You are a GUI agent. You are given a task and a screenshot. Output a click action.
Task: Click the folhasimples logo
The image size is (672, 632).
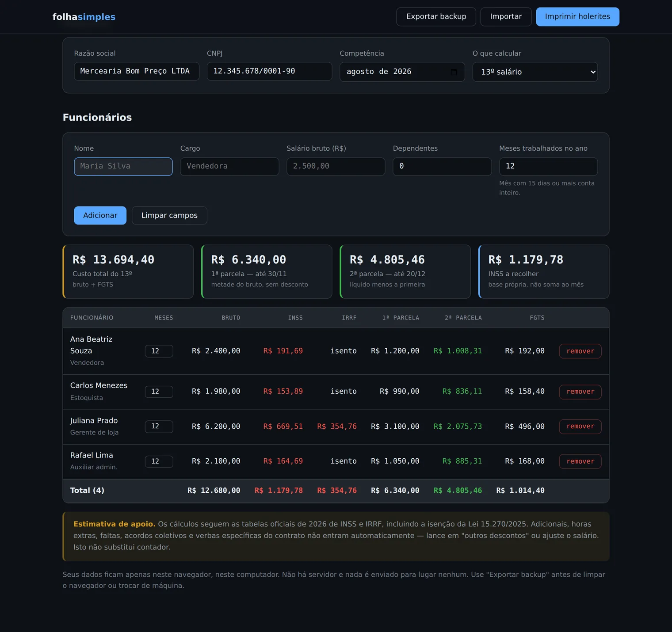click(x=84, y=17)
